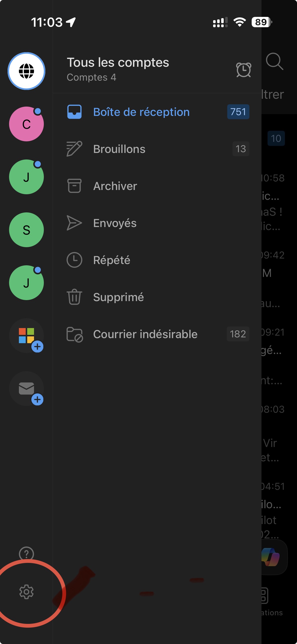297x644 pixels.
Task: Open the Supprimé folder
Action: click(x=157, y=297)
